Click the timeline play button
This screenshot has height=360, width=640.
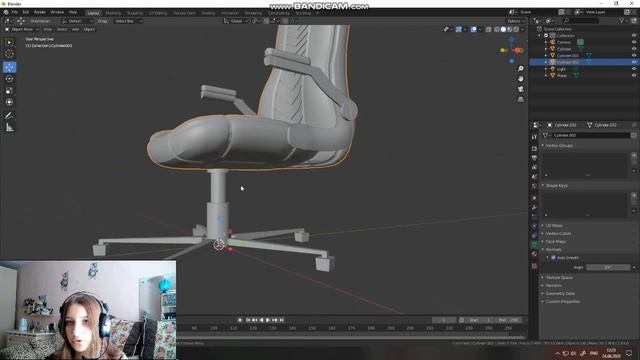(x=268, y=320)
